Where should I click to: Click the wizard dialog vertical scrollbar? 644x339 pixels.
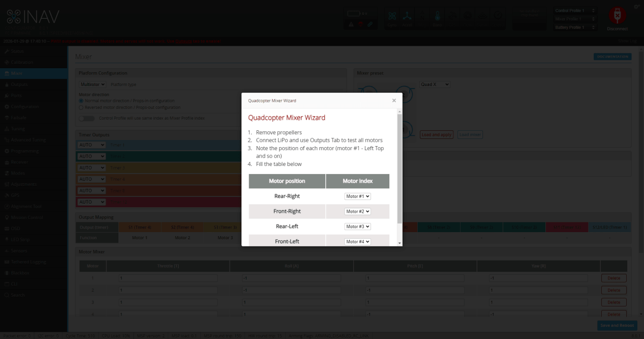click(x=400, y=168)
